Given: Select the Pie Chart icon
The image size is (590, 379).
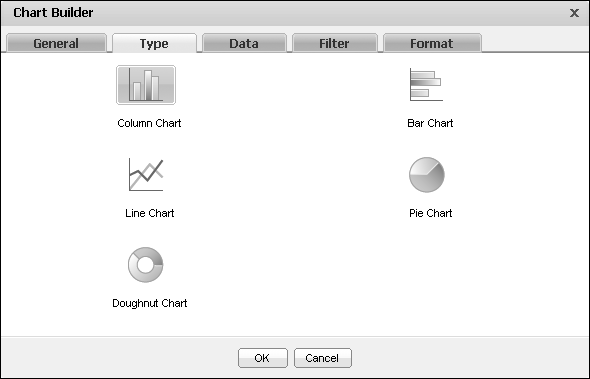Looking at the screenshot, I should pyautogui.click(x=427, y=175).
